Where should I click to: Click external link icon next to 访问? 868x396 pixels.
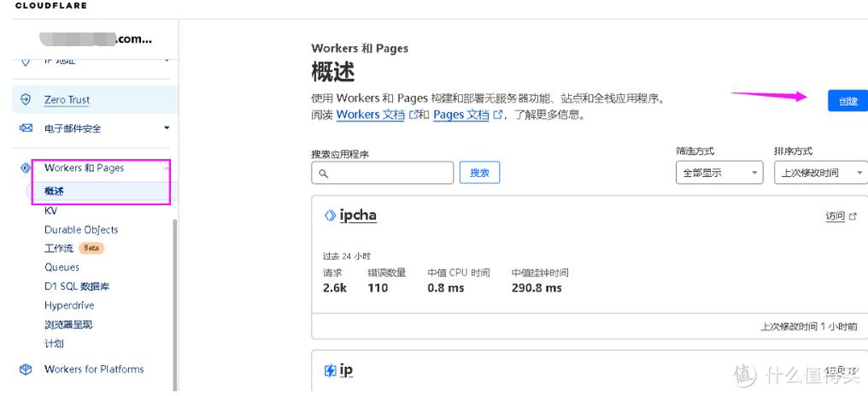pyautogui.click(x=853, y=216)
